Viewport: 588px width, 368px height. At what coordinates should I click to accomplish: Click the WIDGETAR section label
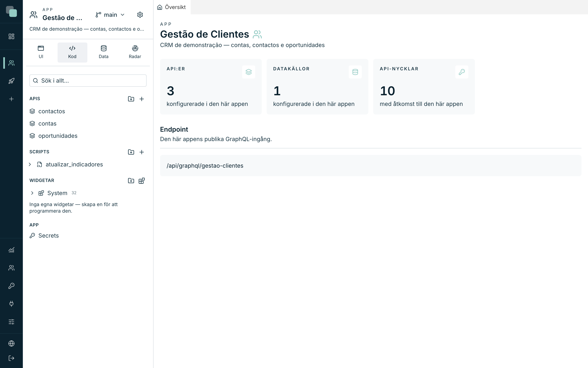(x=42, y=181)
